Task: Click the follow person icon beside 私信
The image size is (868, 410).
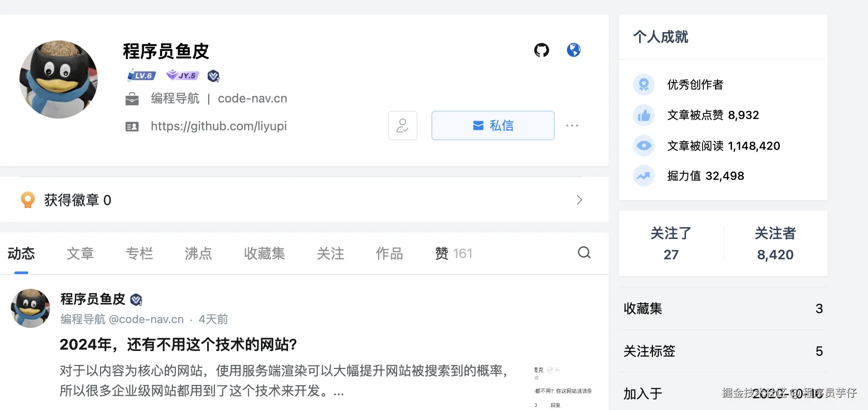Action: (402, 126)
